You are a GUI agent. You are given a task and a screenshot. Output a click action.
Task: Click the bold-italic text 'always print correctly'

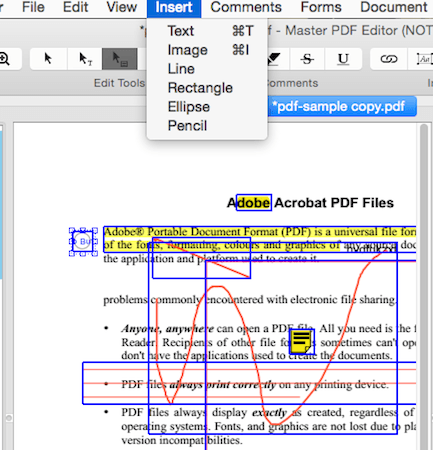[223, 385]
